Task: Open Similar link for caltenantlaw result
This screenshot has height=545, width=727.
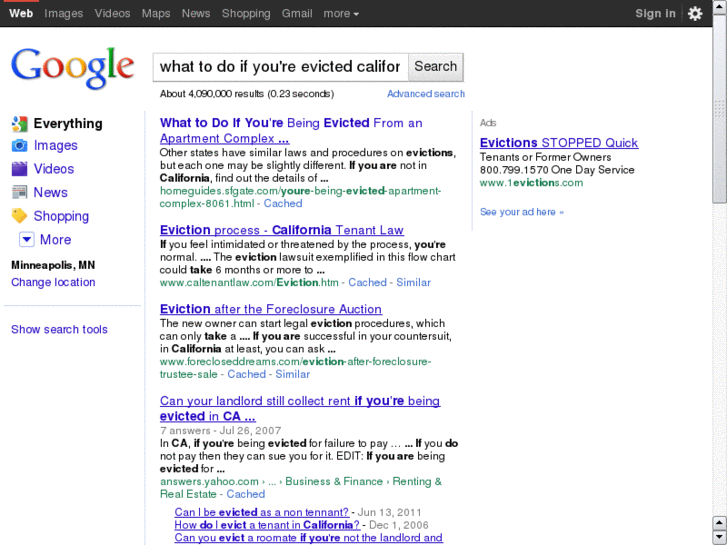Action: tap(413, 282)
